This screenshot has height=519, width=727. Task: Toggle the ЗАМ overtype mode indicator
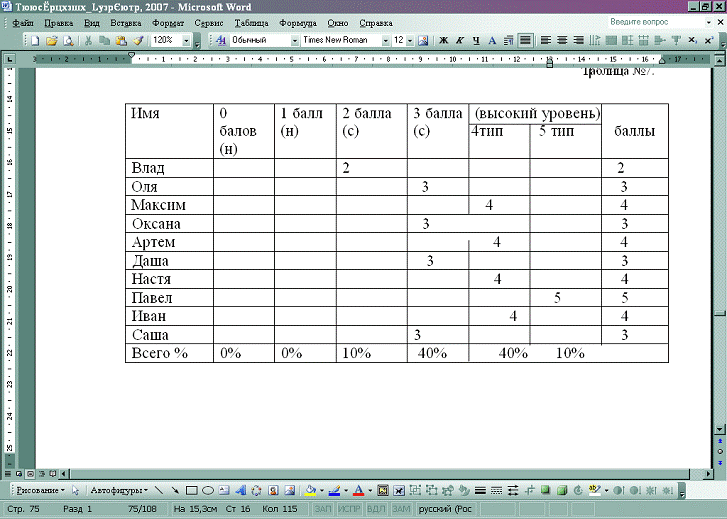pos(401,509)
